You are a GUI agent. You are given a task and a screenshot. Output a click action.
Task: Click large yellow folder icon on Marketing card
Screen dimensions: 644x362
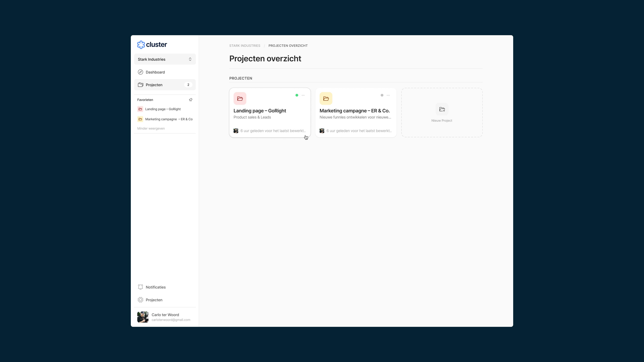326,98
